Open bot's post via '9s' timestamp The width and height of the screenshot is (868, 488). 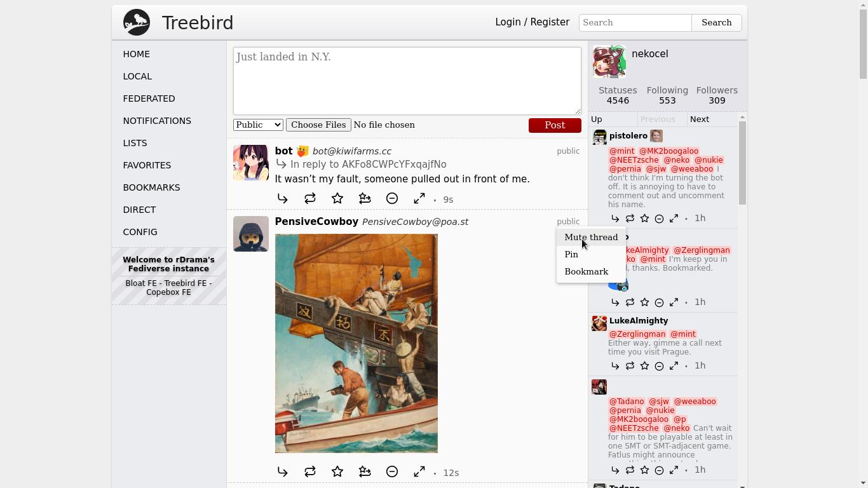pos(448,200)
